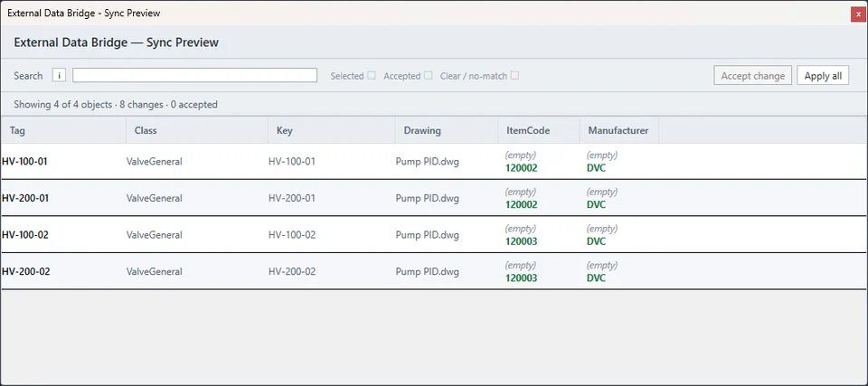Click the Accept change button
This screenshot has width=868, height=386.
coord(753,76)
